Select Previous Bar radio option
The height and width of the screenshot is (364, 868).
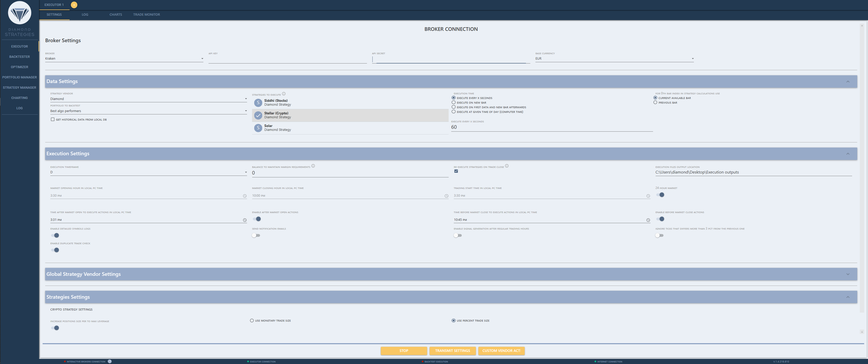(655, 103)
